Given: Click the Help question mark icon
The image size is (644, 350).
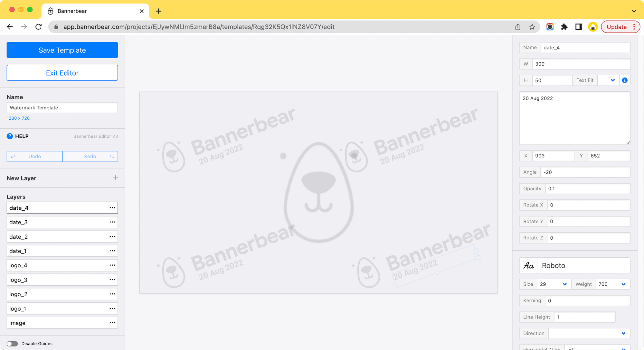Looking at the screenshot, I should click(9, 136).
